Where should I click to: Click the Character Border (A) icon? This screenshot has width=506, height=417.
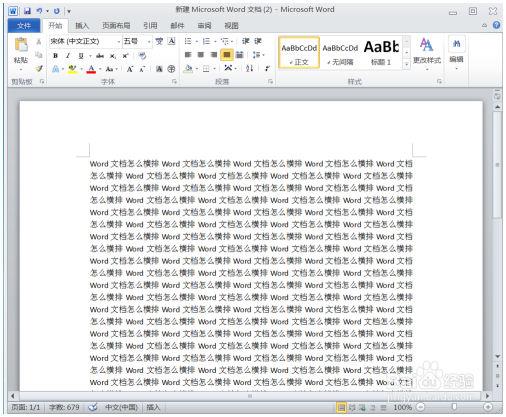(172, 41)
